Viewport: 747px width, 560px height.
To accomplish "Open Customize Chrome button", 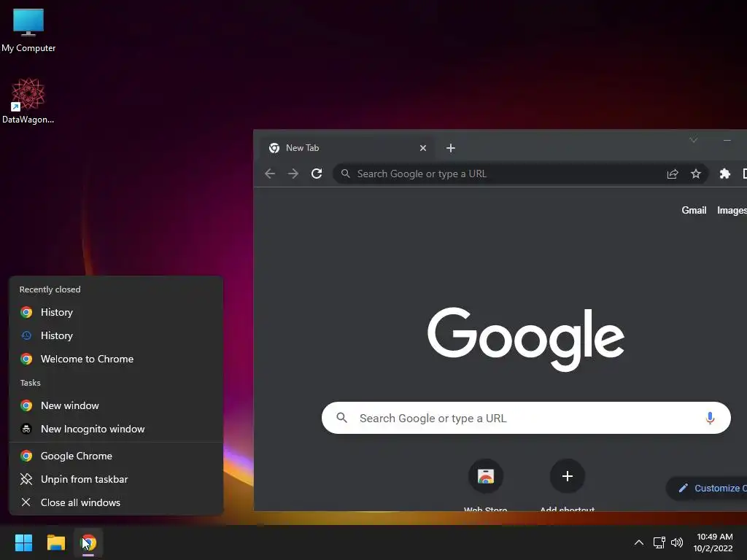I will point(707,488).
